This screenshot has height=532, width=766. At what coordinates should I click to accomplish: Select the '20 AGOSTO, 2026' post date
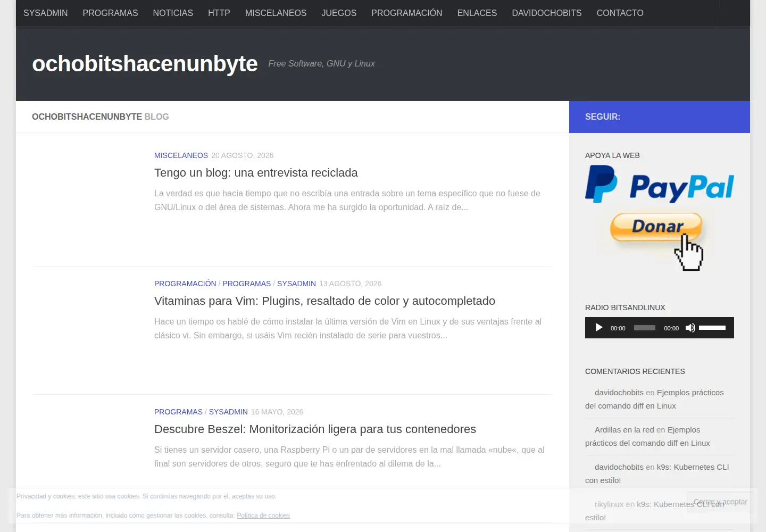pos(242,155)
